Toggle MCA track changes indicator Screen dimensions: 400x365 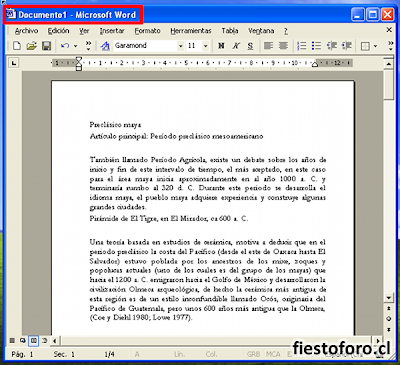pos(273,354)
